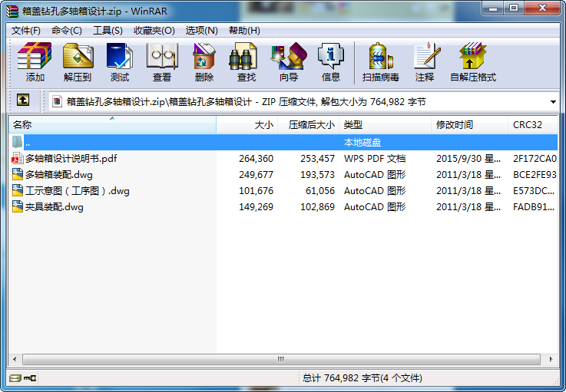Sort by CRC32 column header

tap(533, 125)
